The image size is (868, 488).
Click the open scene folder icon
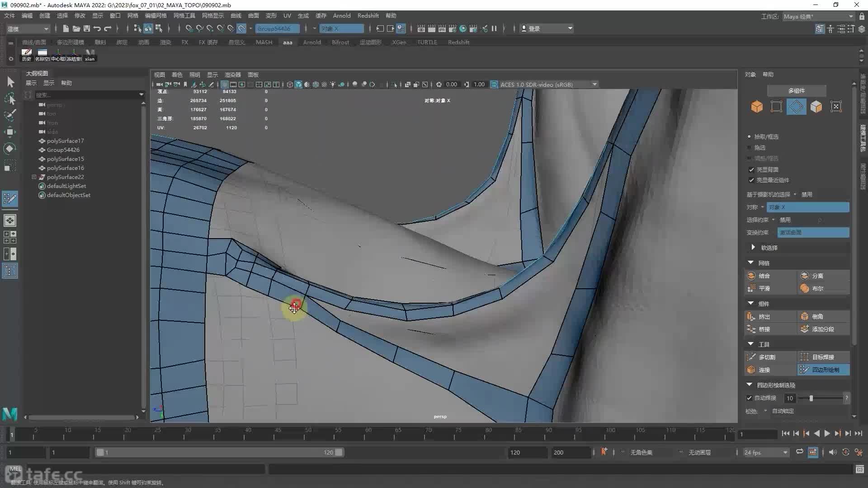click(x=76, y=28)
